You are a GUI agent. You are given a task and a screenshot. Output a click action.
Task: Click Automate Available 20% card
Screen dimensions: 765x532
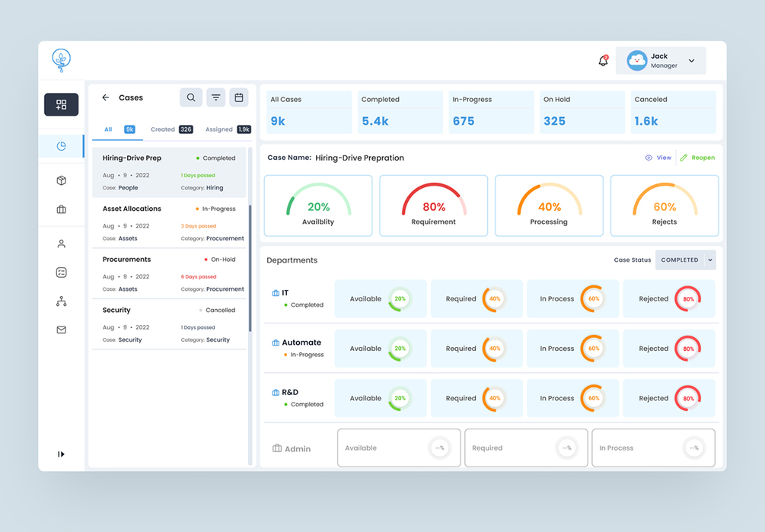(381, 349)
